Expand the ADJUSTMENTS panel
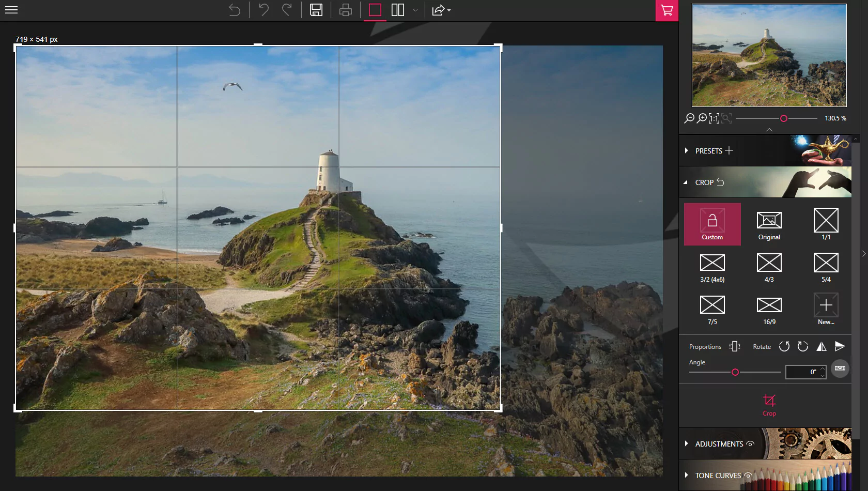868x491 pixels. click(x=687, y=443)
